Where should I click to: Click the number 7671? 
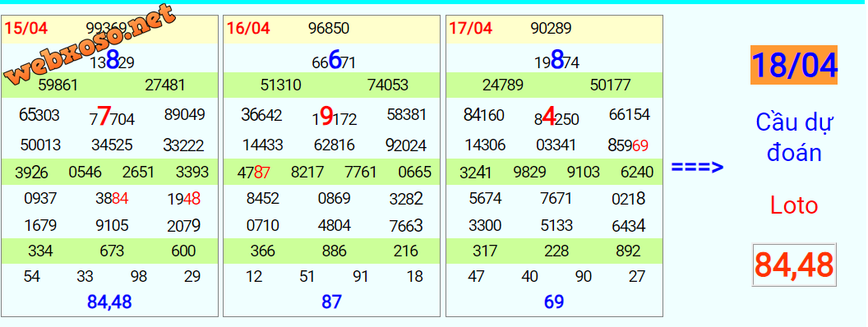click(556, 198)
